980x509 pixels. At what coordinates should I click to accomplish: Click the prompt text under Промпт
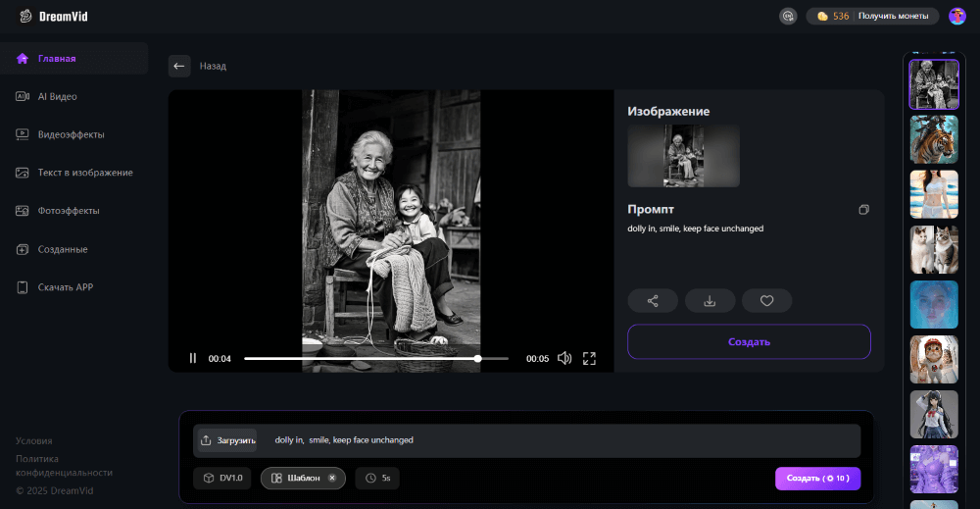coord(695,229)
